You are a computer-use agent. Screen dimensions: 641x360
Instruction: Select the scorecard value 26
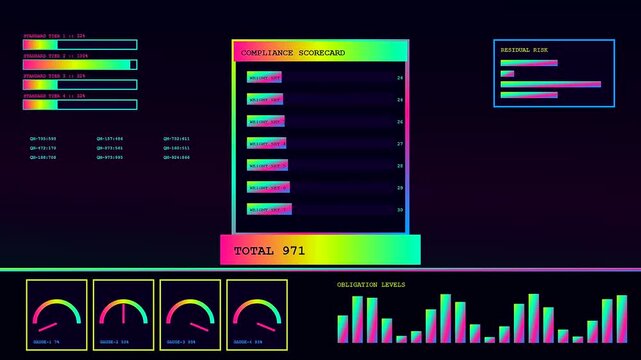400,122
